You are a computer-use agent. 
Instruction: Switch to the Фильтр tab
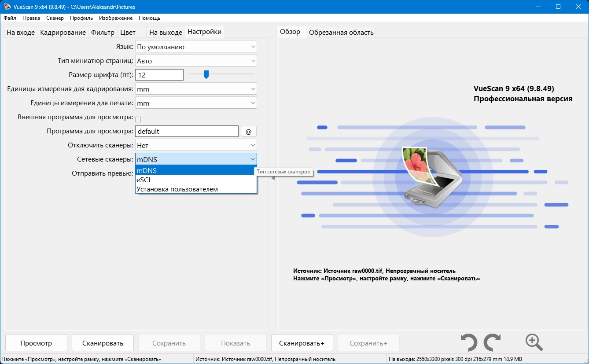pos(103,33)
